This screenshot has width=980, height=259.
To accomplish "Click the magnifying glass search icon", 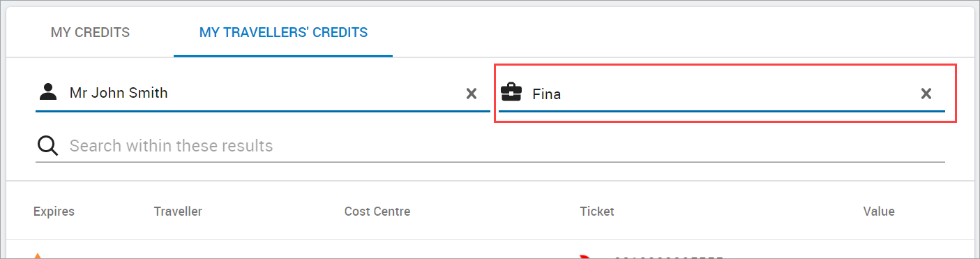I will coord(47,145).
